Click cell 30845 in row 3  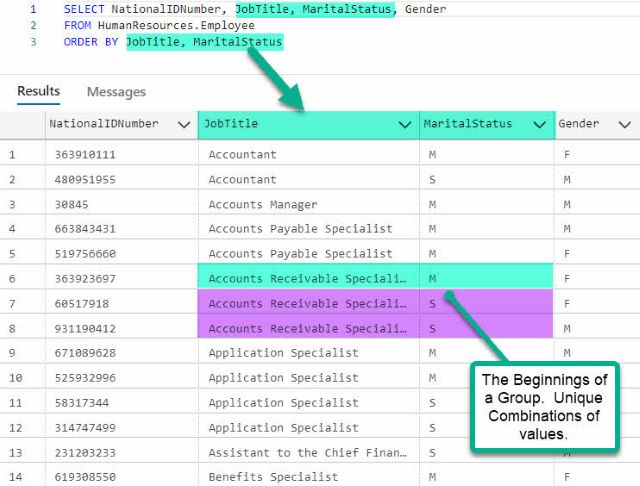[71, 204]
